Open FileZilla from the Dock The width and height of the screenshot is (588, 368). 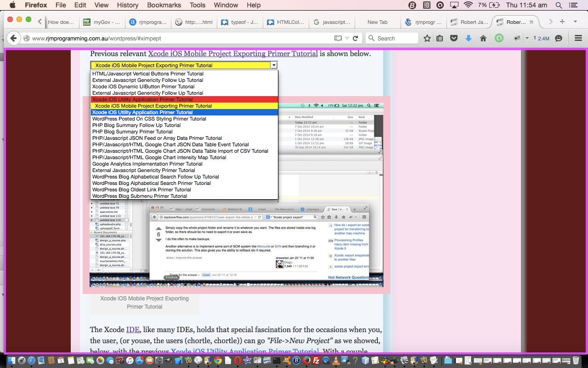point(316,361)
